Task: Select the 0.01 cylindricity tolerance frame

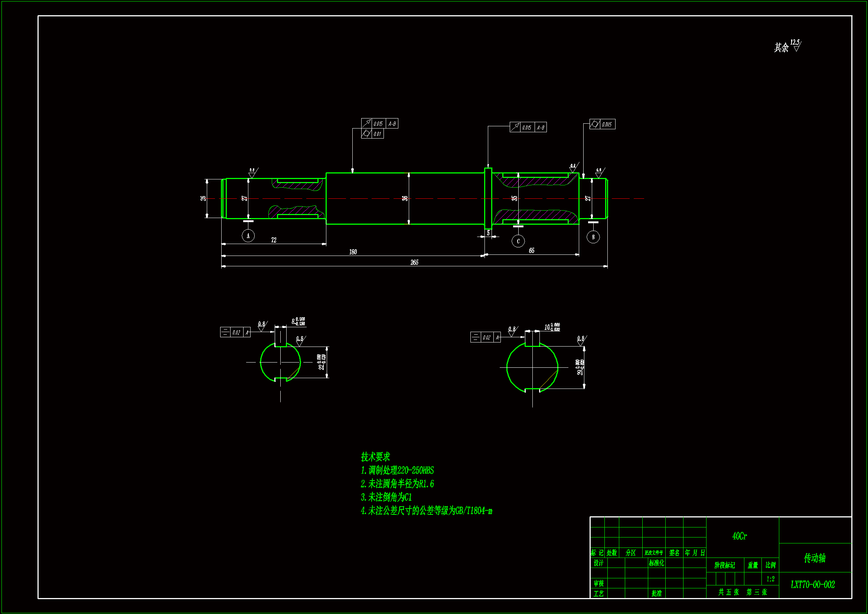Action: (x=372, y=134)
